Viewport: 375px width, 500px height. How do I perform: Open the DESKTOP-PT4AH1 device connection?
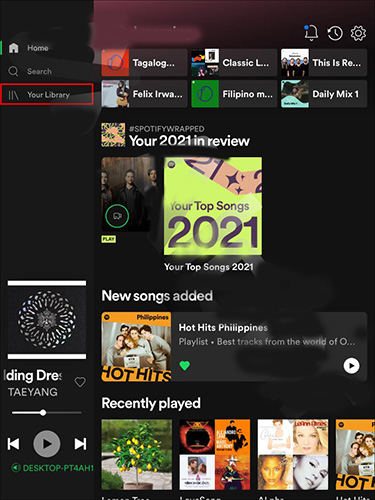coord(53,468)
